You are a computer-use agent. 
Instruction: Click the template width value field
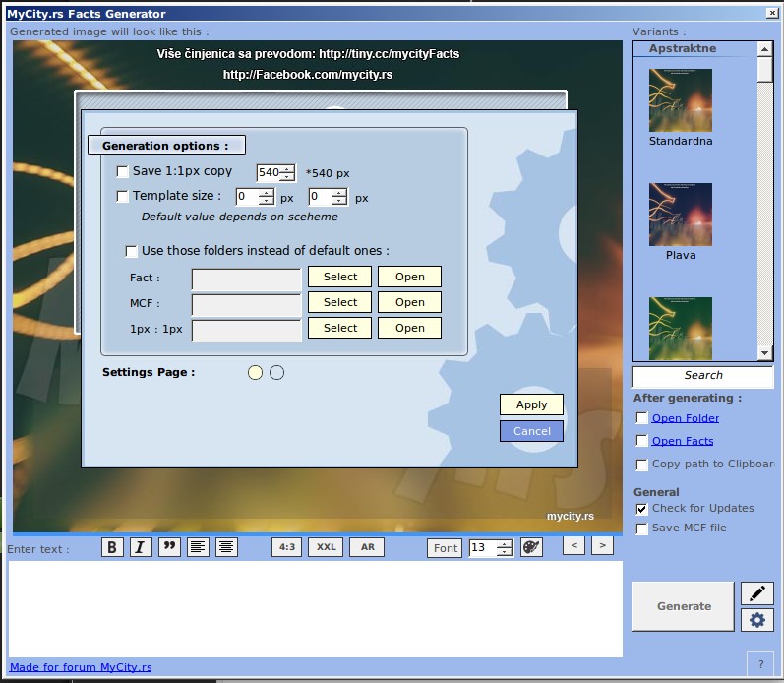248,197
